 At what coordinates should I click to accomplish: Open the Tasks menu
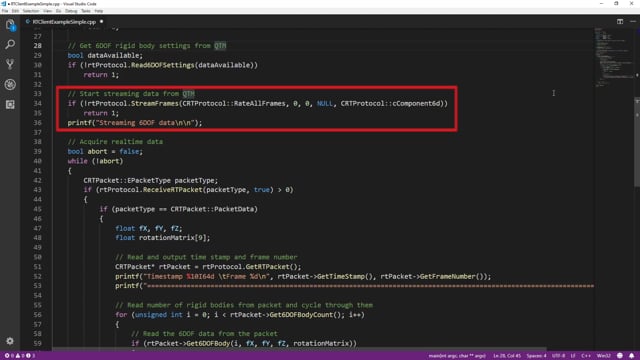tap(86, 11)
